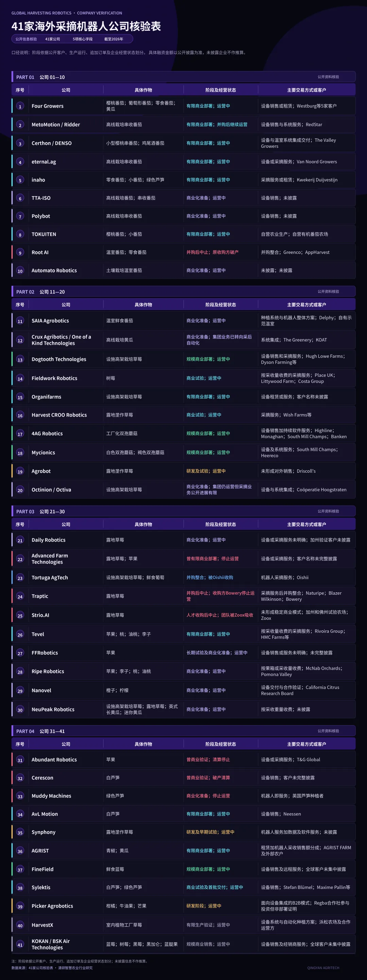Select company name Octinion / Octiva
Image resolution: width=367 pixels, height=980 pixels.
[51, 490]
